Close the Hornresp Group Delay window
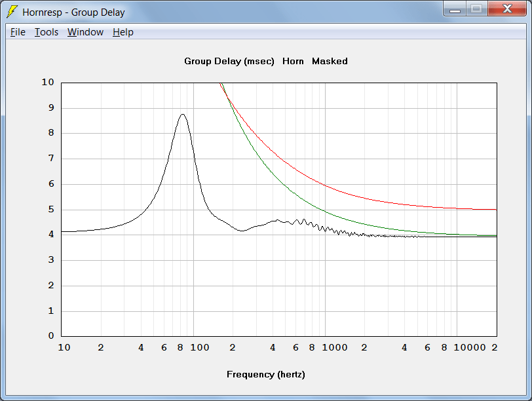This screenshot has width=532, height=401. (507, 9)
